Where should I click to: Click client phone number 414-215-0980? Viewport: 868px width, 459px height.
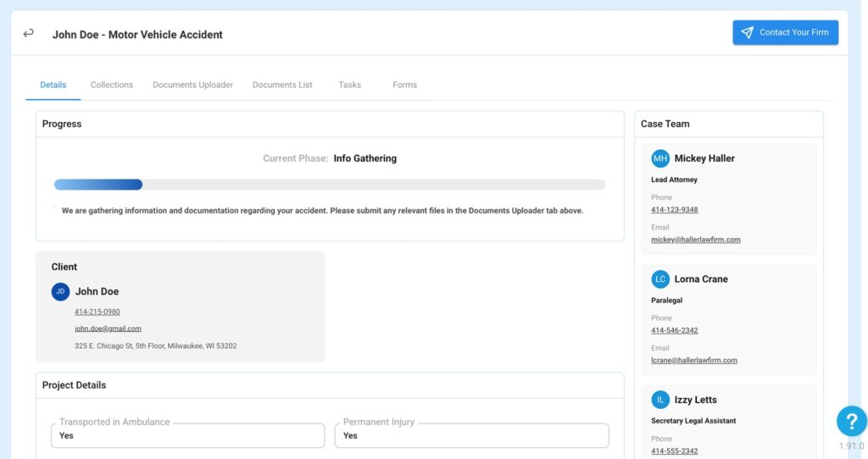coord(97,312)
